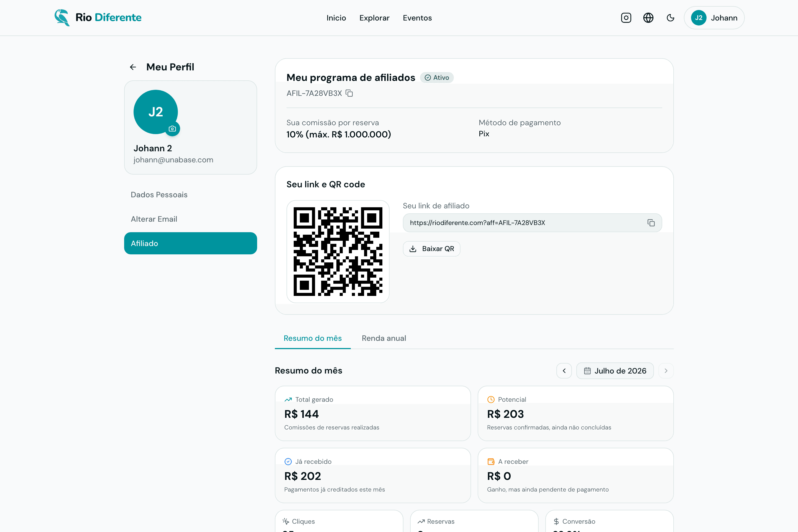Click the Já recebido check icon
This screenshot has height=532, width=798.
coord(288,461)
